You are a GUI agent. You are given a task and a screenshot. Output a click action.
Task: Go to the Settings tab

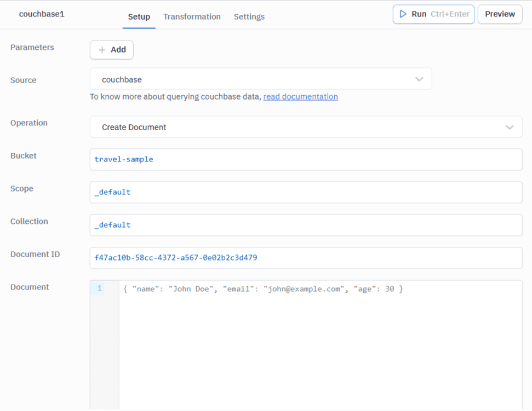pos(249,17)
